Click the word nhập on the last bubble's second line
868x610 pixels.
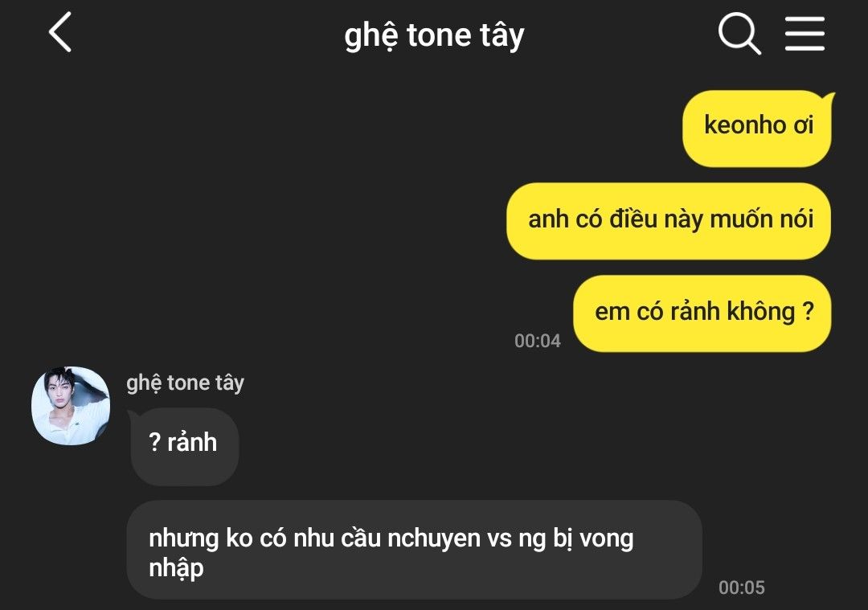click(177, 568)
